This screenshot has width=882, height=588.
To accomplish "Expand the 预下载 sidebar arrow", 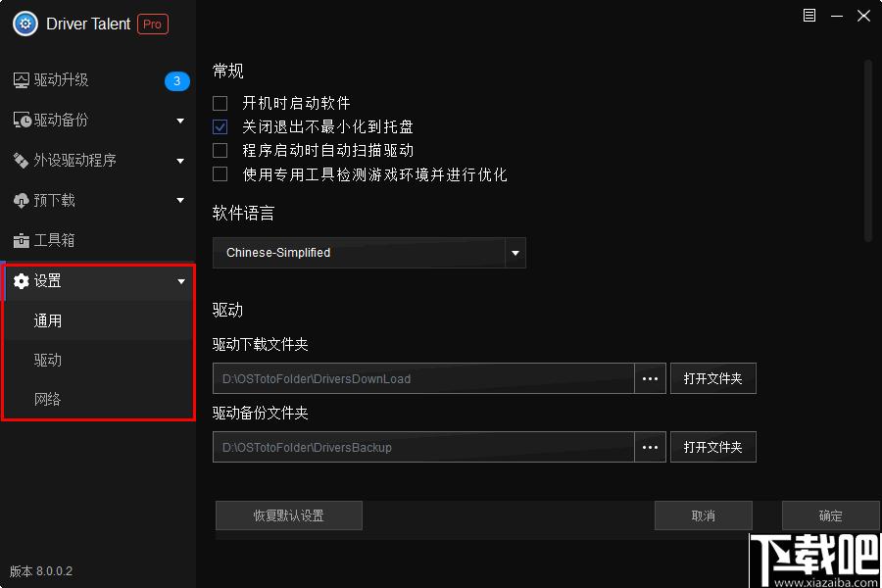I will click(x=180, y=200).
